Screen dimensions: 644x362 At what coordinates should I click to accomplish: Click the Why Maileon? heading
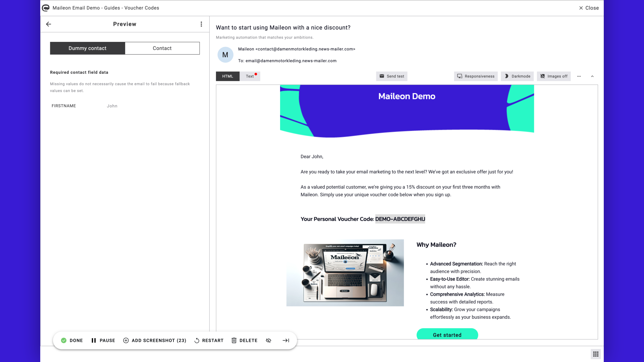click(436, 245)
